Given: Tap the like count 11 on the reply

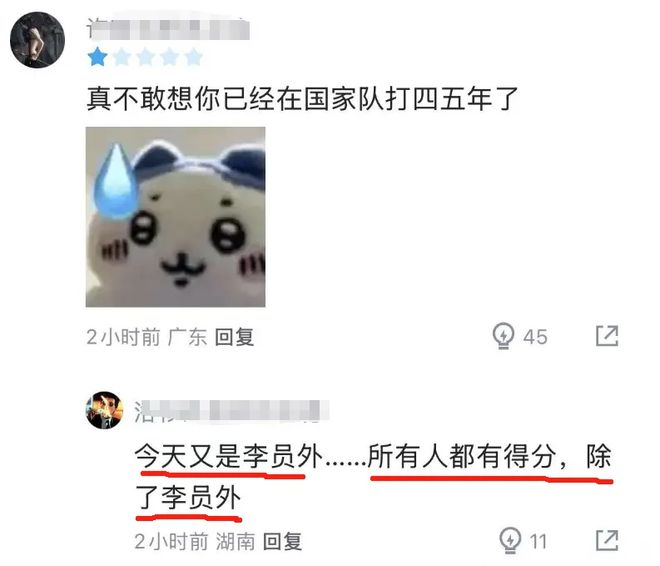Looking at the screenshot, I should click(x=538, y=541).
